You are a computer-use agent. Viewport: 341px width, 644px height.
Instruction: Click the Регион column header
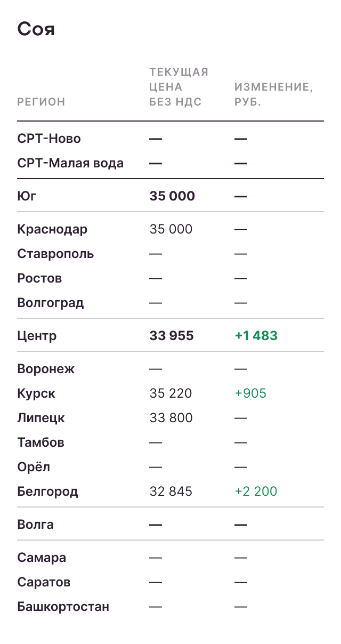pos(41,102)
